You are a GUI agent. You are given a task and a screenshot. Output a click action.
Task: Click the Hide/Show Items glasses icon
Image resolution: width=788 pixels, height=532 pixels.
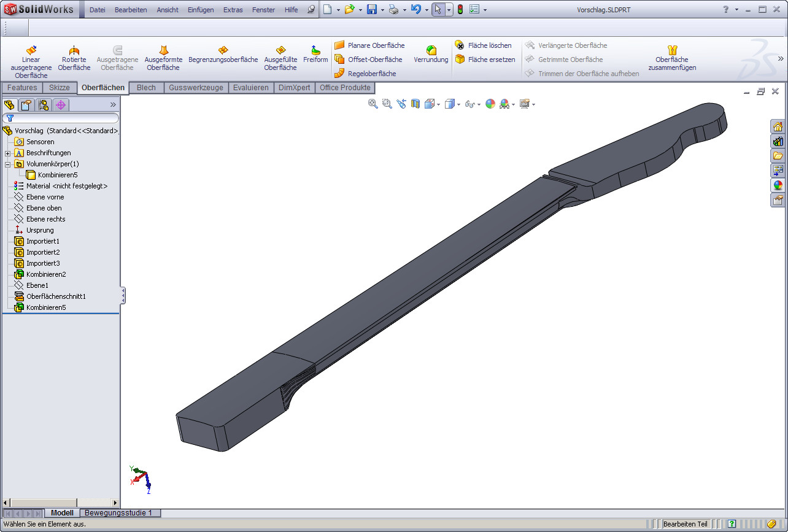(469, 104)
